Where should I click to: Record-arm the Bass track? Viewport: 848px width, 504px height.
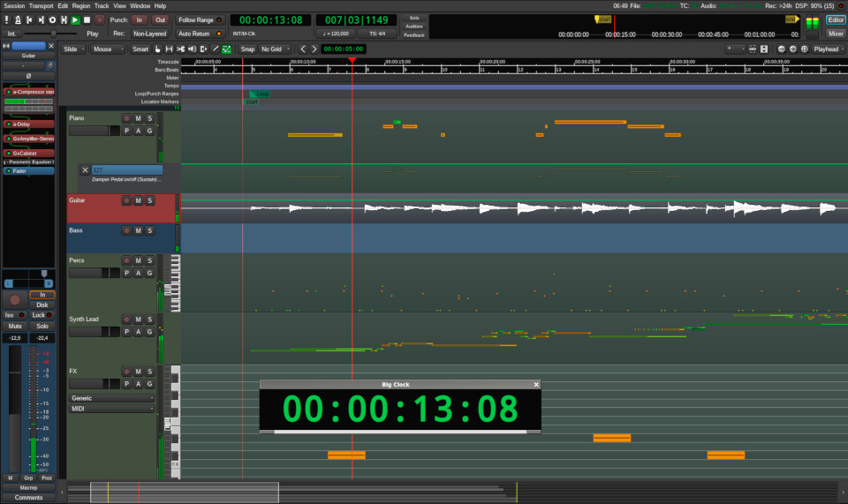pos(126,230)
